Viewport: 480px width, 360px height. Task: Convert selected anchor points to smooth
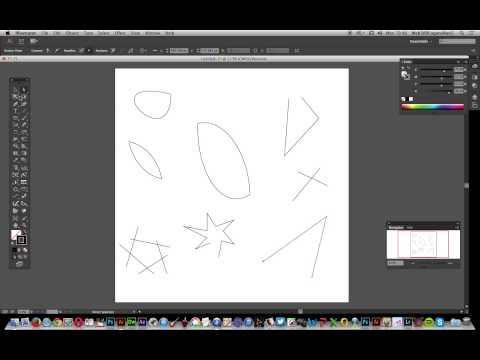click(x=57, y=51)
